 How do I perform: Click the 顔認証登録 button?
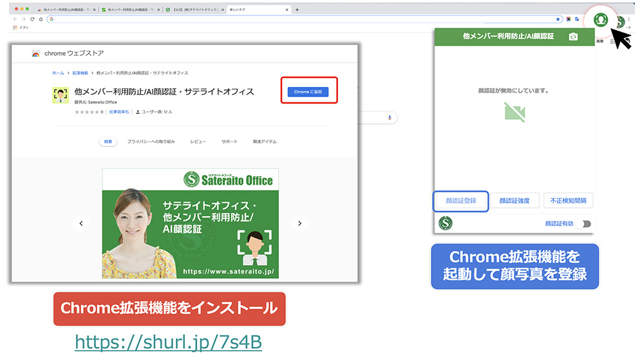point(461,201)
